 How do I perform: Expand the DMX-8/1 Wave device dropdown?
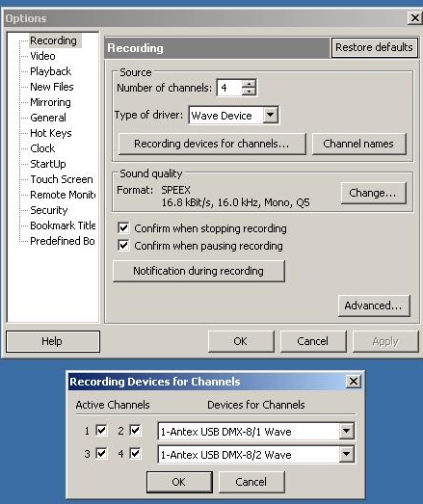click(347, 431)
